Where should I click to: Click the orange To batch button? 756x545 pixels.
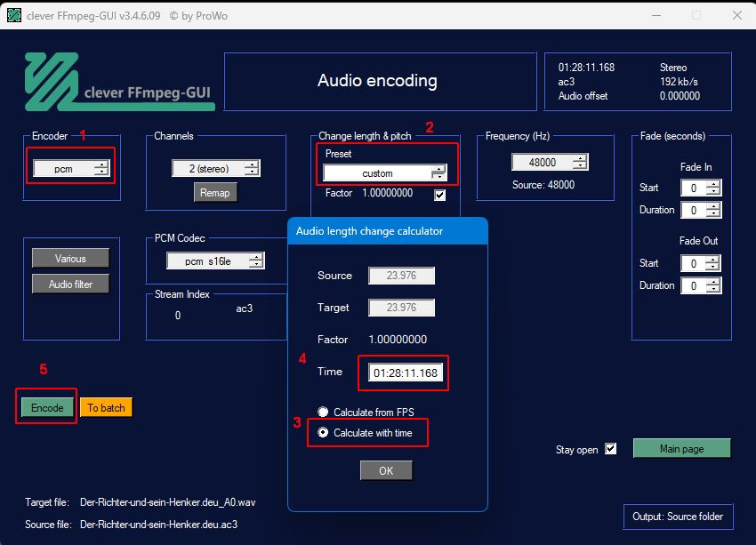click(106, 408)
